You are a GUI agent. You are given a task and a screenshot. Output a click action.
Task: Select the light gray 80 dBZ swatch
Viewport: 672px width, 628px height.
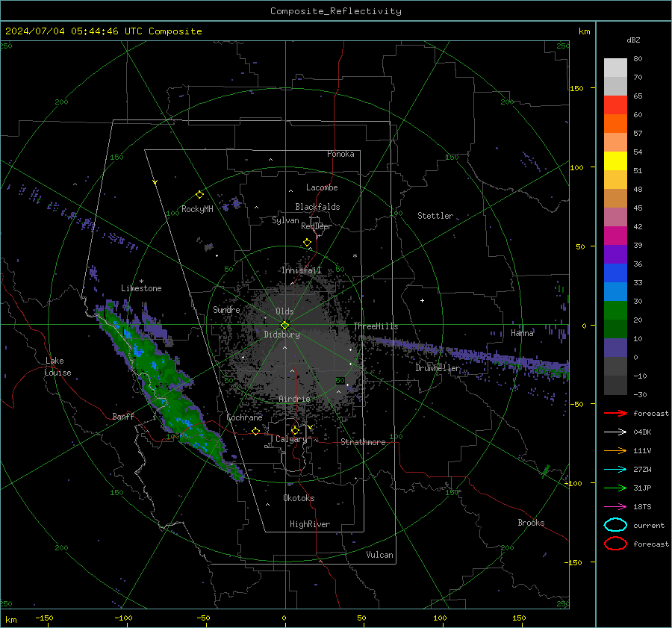pyautogui.click(x=615, y=67)
